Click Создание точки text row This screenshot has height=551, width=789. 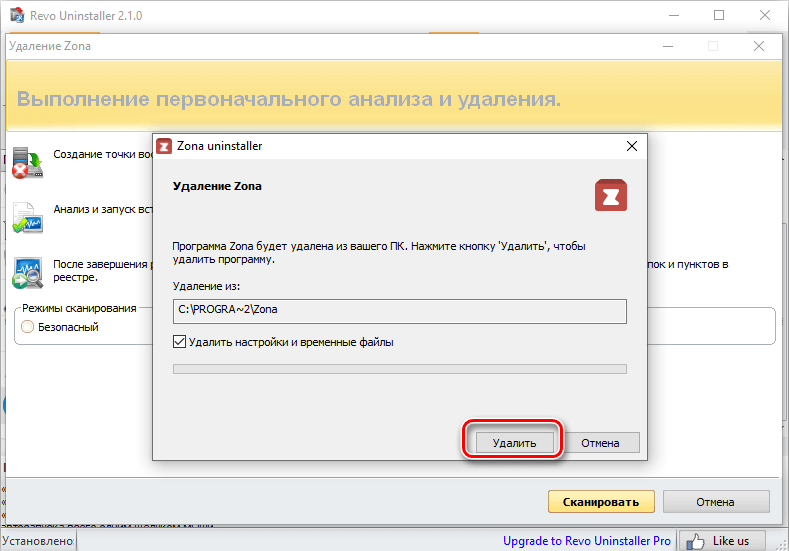tap(103, 154)
